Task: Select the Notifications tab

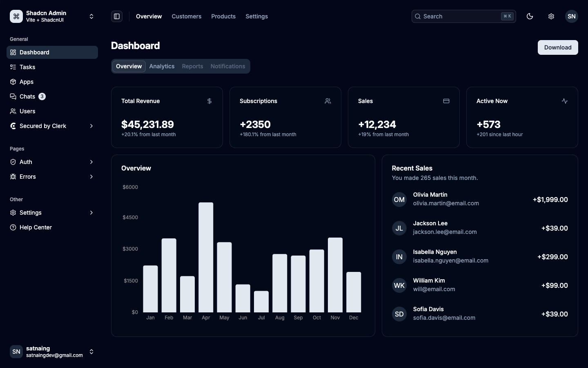Action: tap(228, 66)
